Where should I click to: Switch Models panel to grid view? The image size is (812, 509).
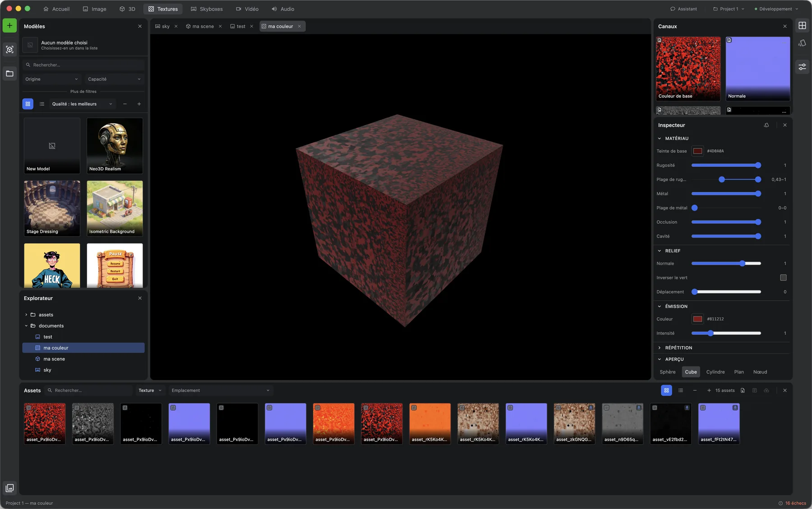pyautogui.click(x=28, y=104)
